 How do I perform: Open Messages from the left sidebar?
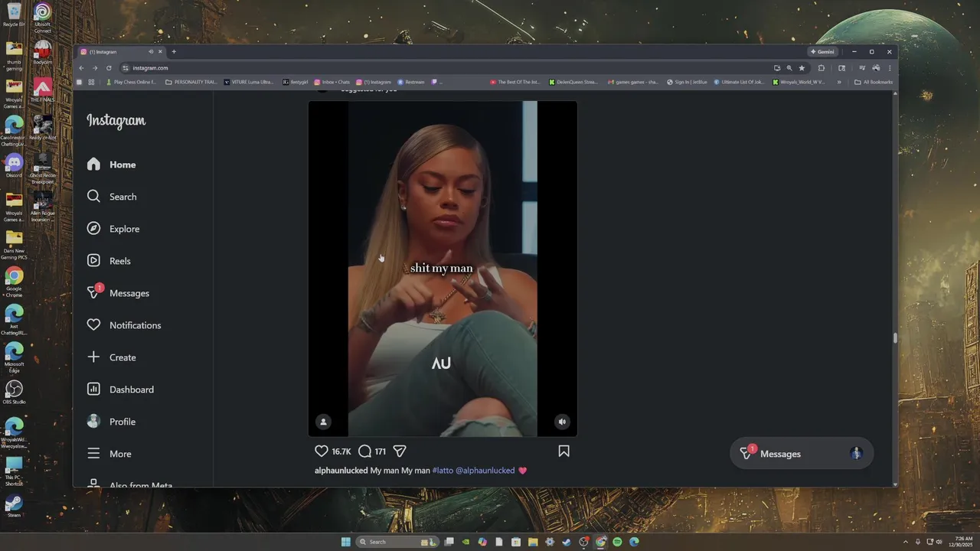click(118, 293)
